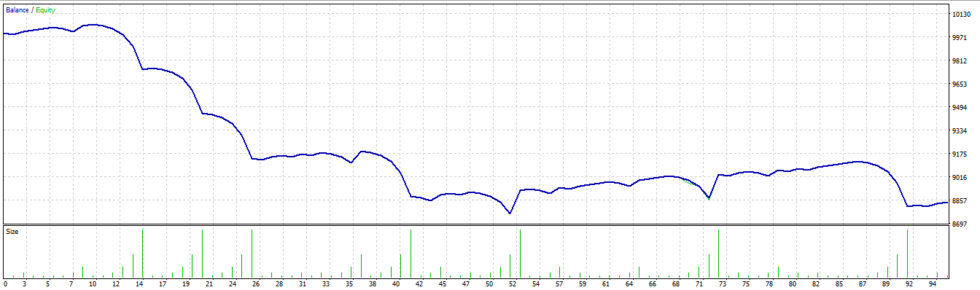Click the trade number 19 on the bottom axis
Screen dimensions: 980x290
tap(187, 283)
